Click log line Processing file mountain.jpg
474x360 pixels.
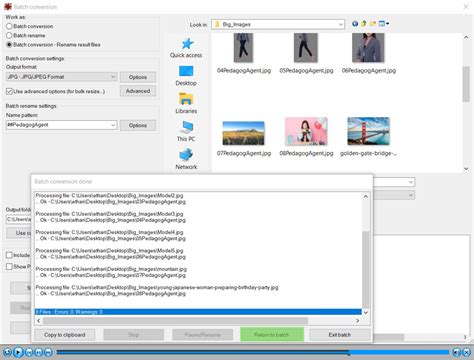click(x=111, y=269)
